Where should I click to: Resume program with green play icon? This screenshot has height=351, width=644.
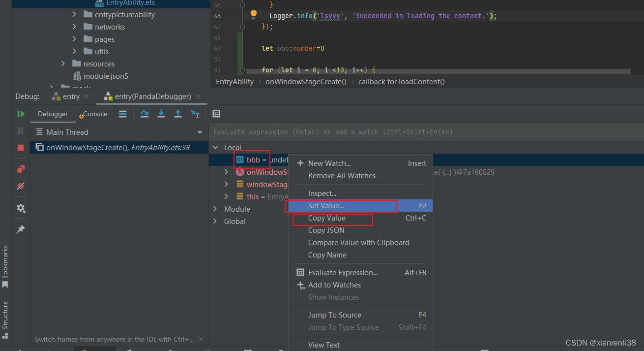(21, 114)
